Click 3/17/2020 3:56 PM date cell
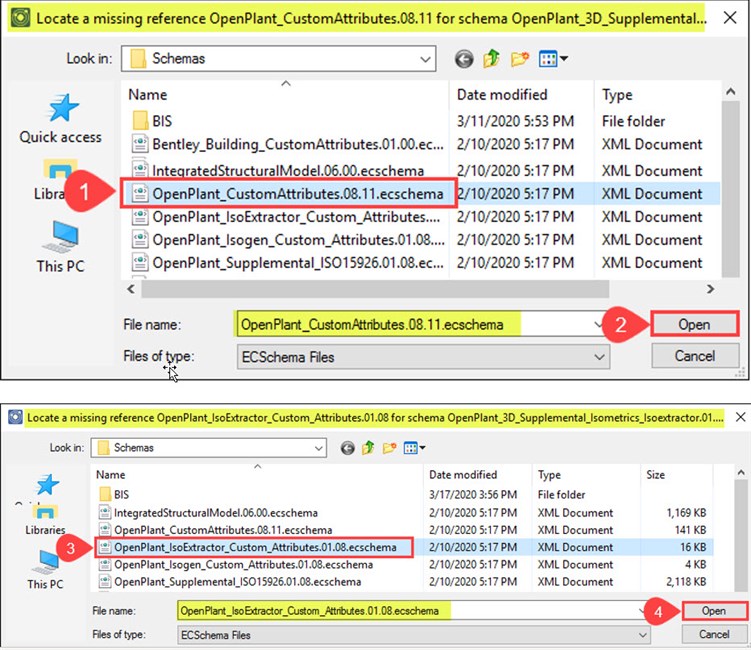The width and height of the screenshot is (751, 650). pyautogui.click(x=473, y=494)
